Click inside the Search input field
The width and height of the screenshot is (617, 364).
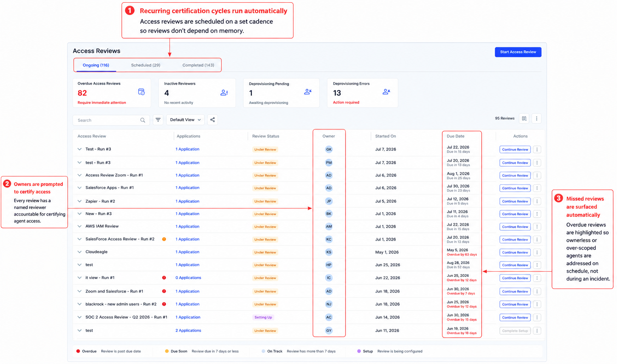point(111,120)
